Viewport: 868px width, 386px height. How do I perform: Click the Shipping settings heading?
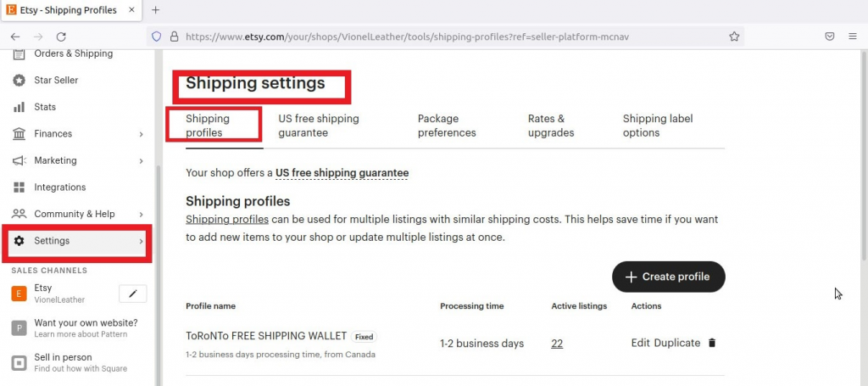pos(255,83)
